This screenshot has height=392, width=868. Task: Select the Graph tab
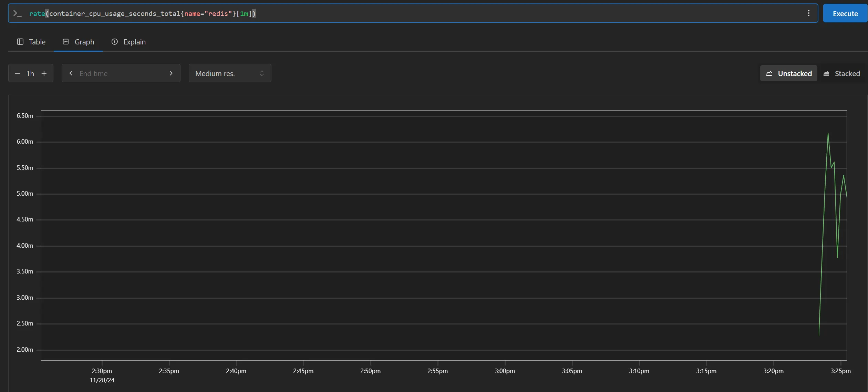click(x=78, y=42)
